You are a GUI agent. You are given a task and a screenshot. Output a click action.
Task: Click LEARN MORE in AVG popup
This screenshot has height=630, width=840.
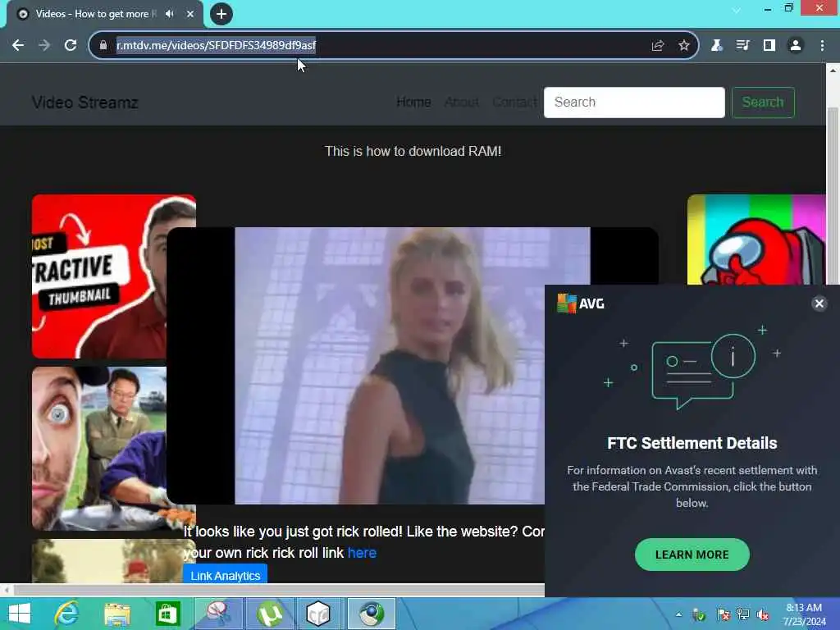coord(692,555)
